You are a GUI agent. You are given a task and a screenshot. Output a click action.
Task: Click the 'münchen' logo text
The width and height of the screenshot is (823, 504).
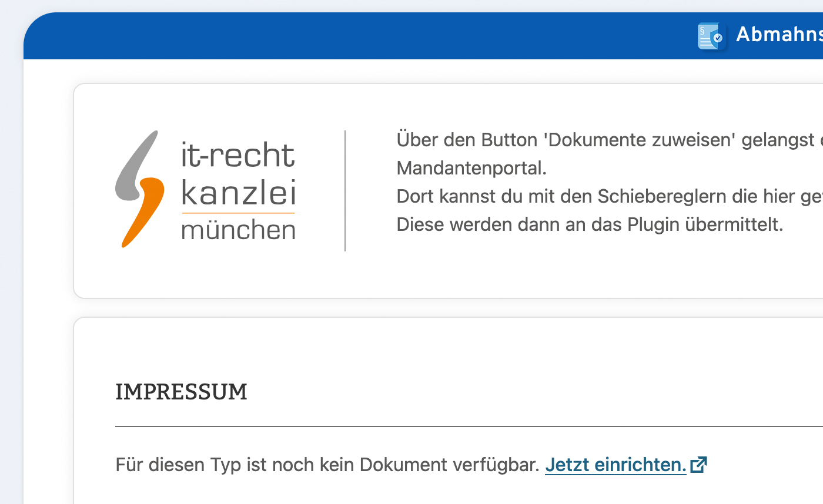coord(238,230)
